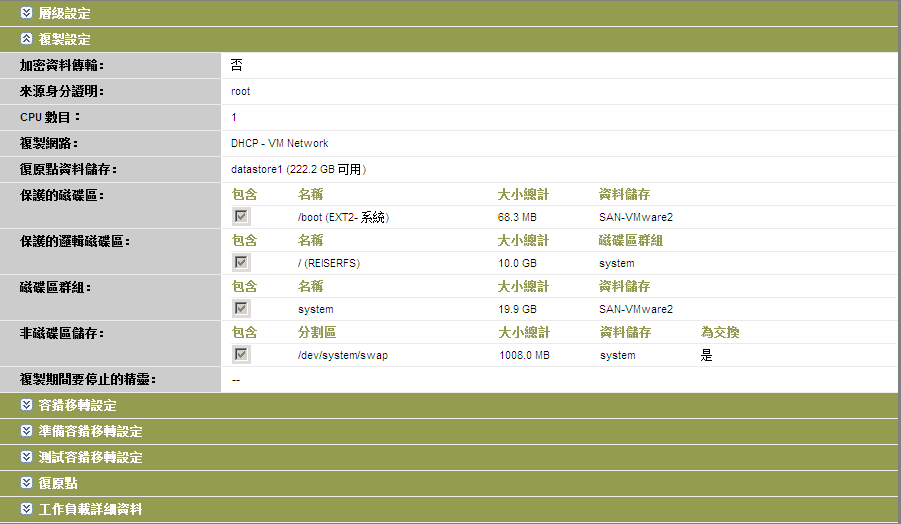Expand the 容錯移轉設定 section arrow icon
This screenshot has height=524, width=901.
26,405
